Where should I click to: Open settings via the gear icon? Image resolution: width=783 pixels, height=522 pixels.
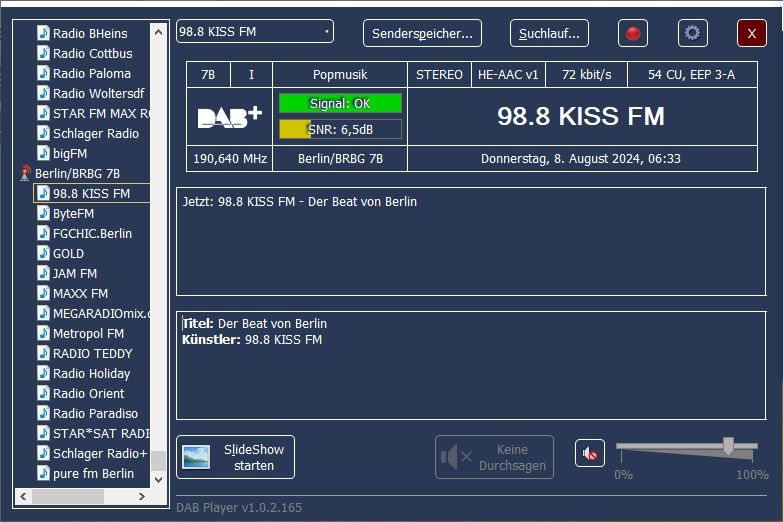tap(692, 33)
